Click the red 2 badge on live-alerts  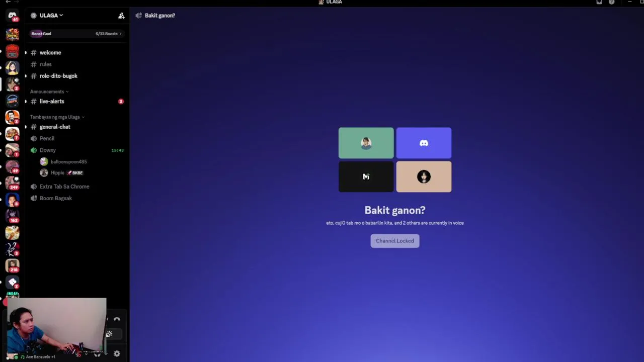click(121, 102)
